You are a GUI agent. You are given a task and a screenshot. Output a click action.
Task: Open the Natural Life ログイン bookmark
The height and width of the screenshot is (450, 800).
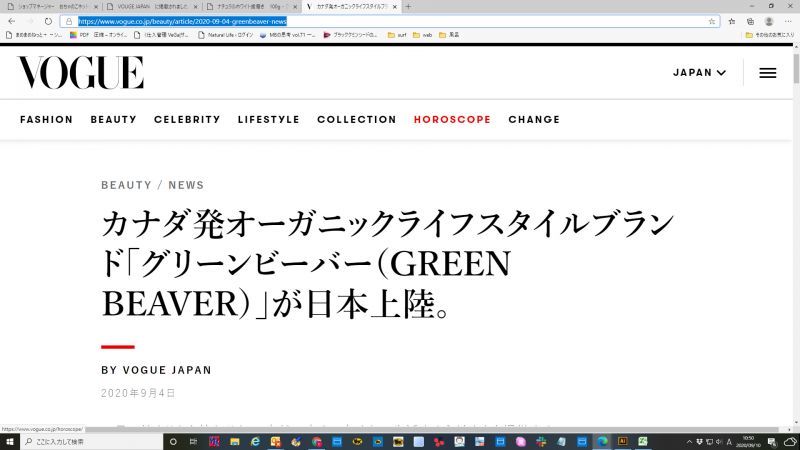tap(225, 35)
